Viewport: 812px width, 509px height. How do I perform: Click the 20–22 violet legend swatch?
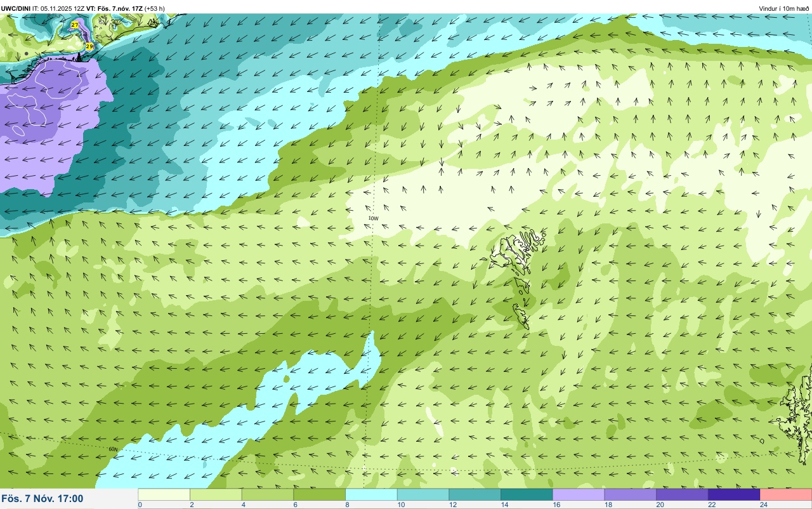(683, 494)
